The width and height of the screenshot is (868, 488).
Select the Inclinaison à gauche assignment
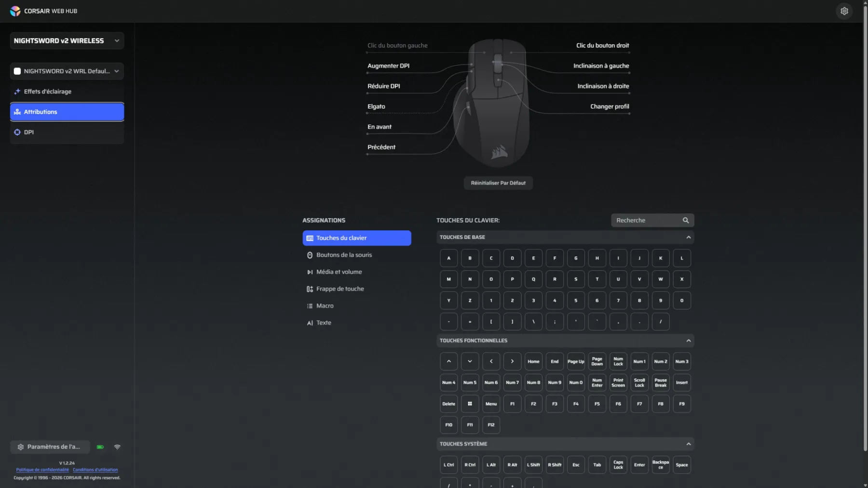(601, 66)
